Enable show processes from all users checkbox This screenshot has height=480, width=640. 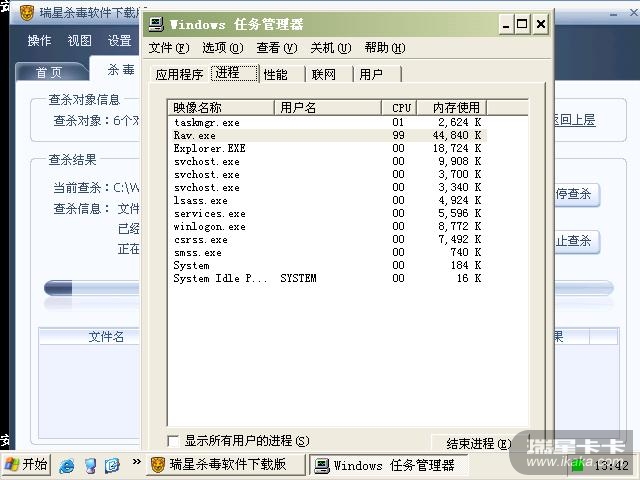[173, 441]
